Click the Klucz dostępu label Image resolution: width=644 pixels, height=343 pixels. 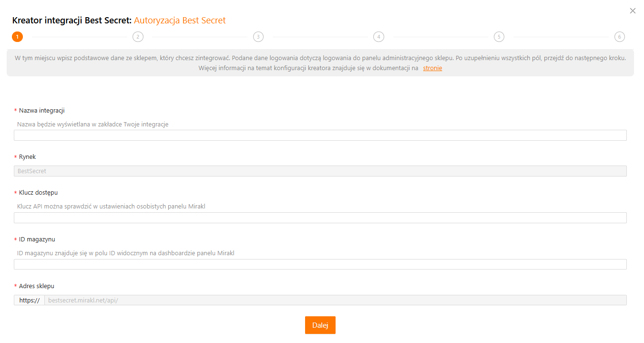pos(38,192)
